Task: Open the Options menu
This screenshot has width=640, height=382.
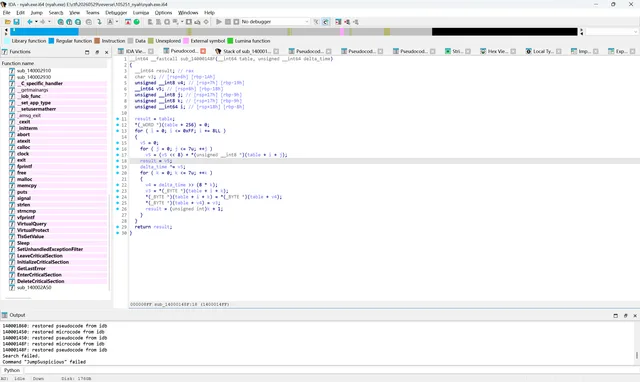Action: (163, 13)
